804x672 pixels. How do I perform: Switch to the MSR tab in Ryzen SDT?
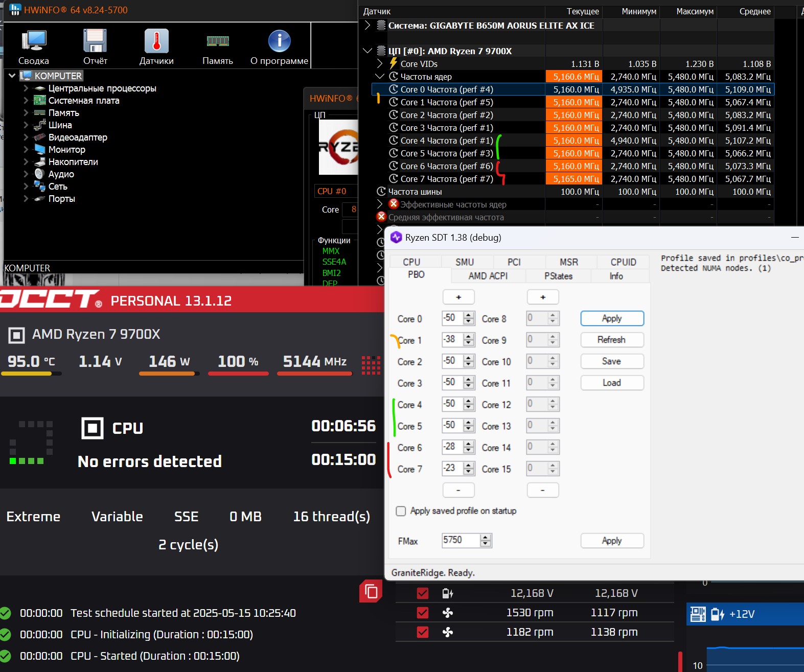click(x=569, y=262)
